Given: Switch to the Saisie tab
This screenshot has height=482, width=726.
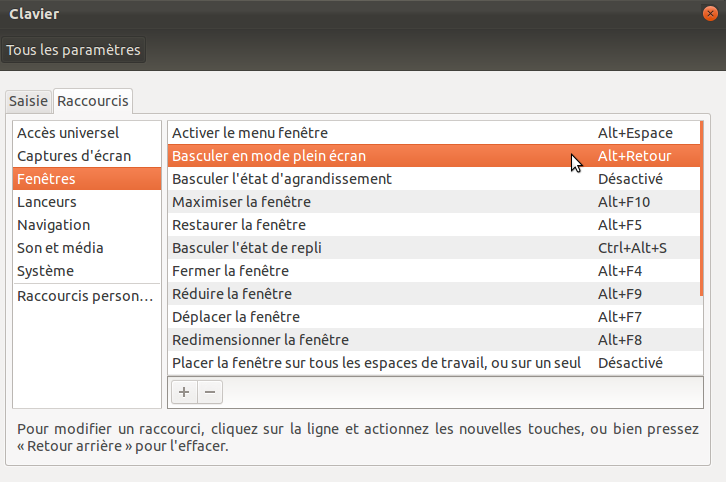Looking at the screenshot, I should point(28,101).
